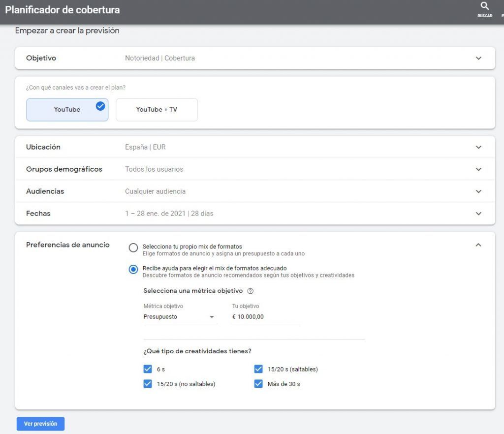Select the YouTube + TV channel option
Image resolution: width=504 pixels, height=434 pixels.
pyautogui.click(x=157, y=110)
